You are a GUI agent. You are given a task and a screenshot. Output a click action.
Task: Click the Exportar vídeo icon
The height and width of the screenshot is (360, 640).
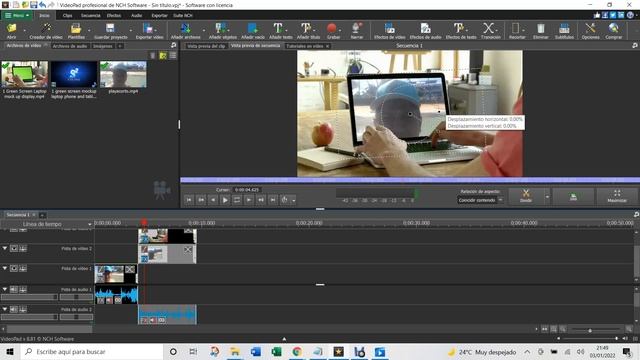click(x=148, y=28)
